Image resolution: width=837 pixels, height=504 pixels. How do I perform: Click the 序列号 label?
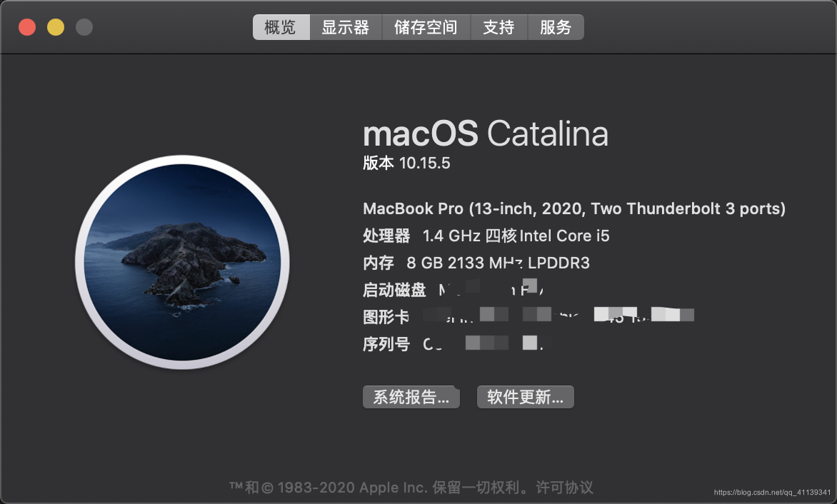tap(386, 345)
